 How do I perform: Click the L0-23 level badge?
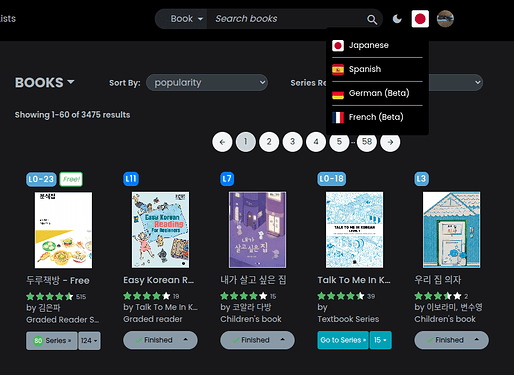pos(41,179)
